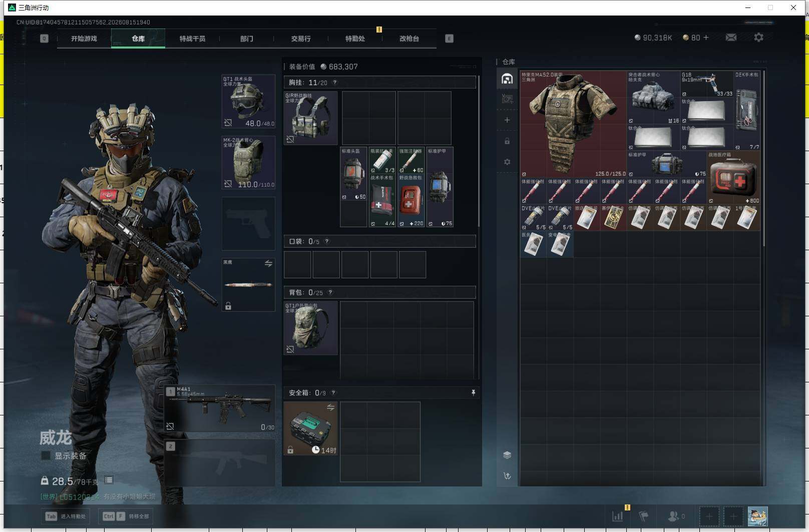
Task: Click the empty secondary weapon slot 2
Action: [x=220, y=463]
